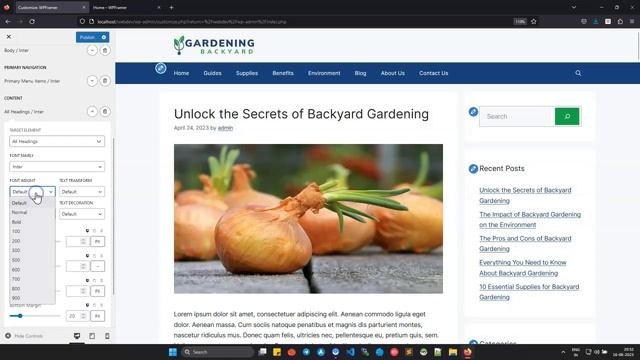Open the Guides menu item
The image size is (640, 360).
[212, 73]
